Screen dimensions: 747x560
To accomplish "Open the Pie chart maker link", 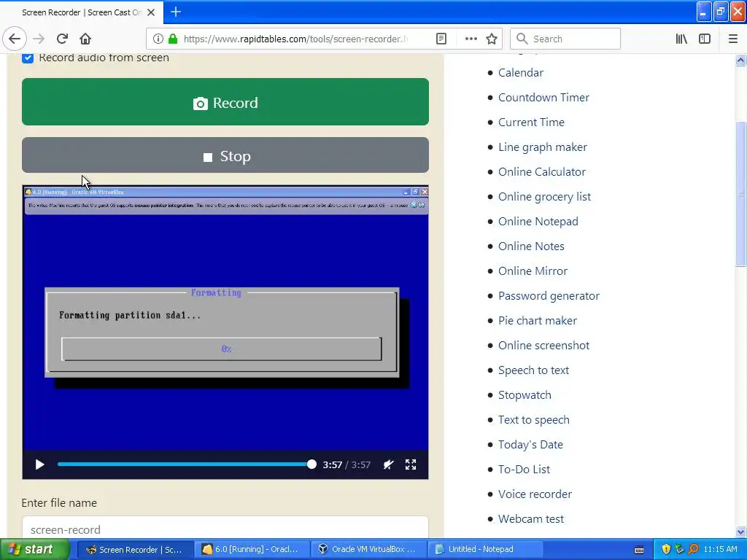I will 538,321.
